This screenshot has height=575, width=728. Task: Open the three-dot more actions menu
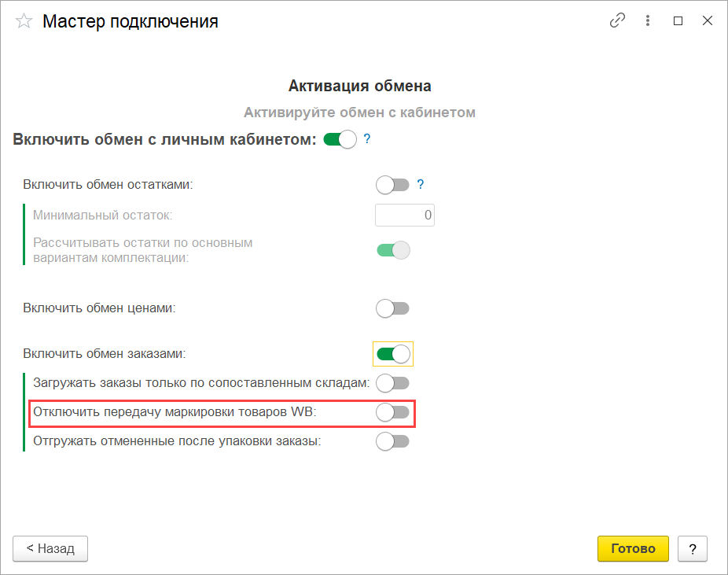648,20
